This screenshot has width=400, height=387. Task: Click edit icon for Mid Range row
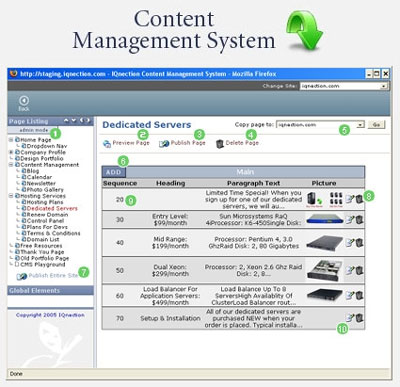pos(349,243)
